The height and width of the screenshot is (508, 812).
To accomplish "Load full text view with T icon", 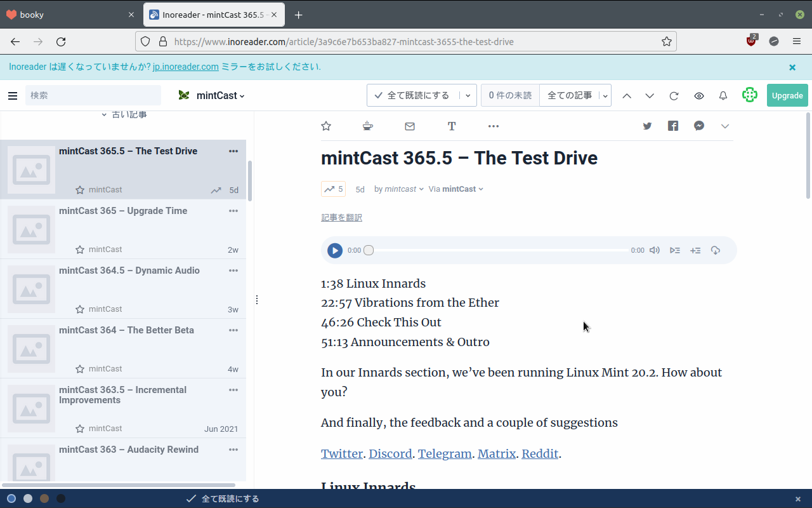I will click(x=452, y=126).
